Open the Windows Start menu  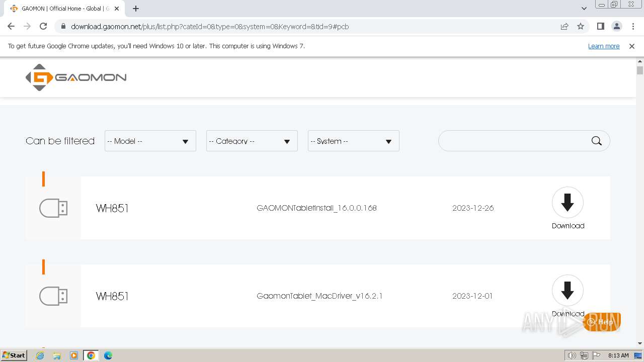(14, 355)
